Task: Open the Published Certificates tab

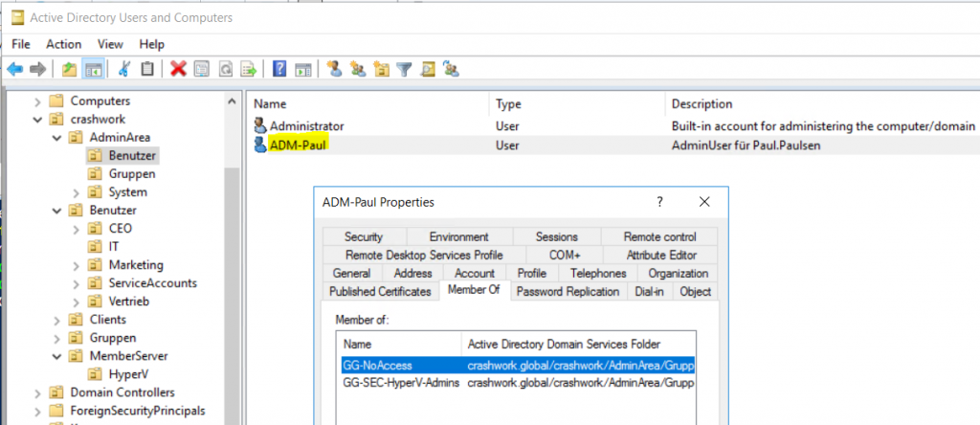Action: [x=380, y=291]
